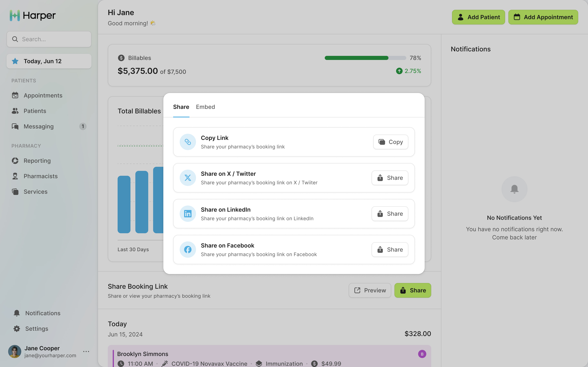The width and height of the screenshot is (588, 367).
Task: Open Messaging in the sidebar
Action: [39, 126]
